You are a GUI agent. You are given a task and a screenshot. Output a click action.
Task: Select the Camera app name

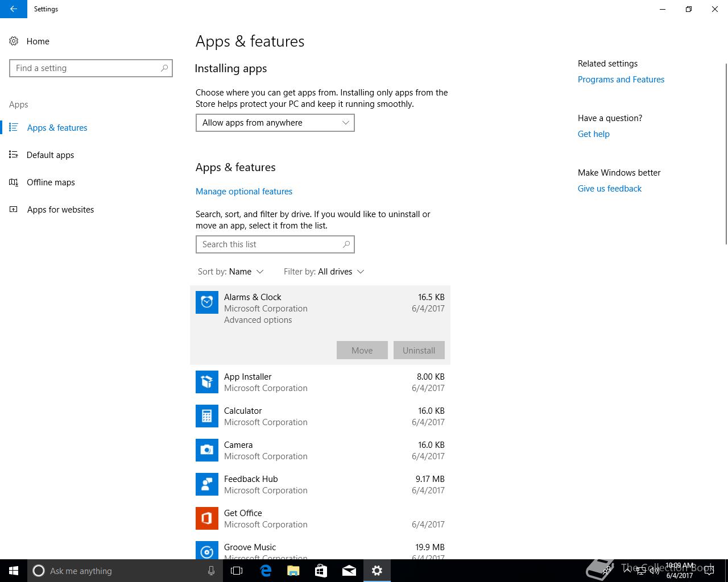tap(238, 445)
